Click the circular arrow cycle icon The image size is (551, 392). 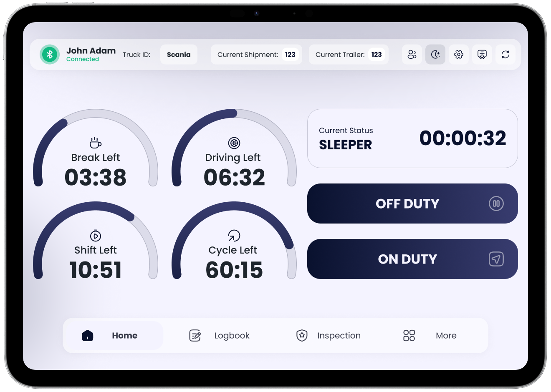tap(234, 236)
